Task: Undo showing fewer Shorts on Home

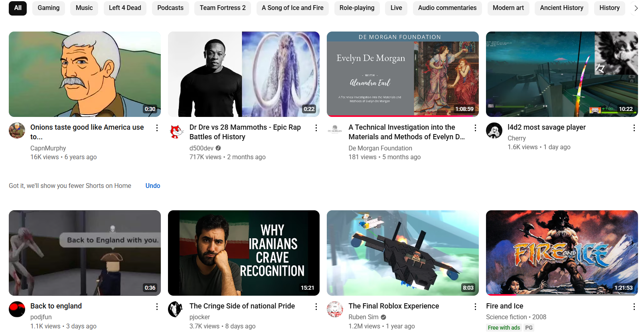Action: (x=153, y=186)
